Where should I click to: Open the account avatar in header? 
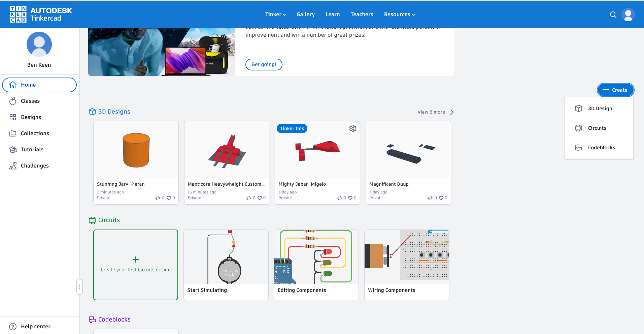tap(628, 14)
